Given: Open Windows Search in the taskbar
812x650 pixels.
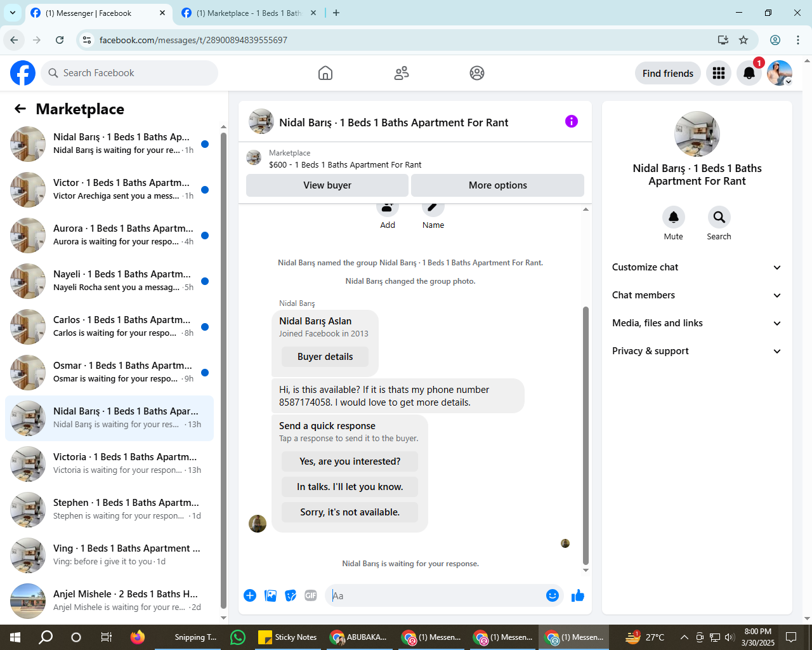Looking at the screenshot, I should [x=46, y=637].
